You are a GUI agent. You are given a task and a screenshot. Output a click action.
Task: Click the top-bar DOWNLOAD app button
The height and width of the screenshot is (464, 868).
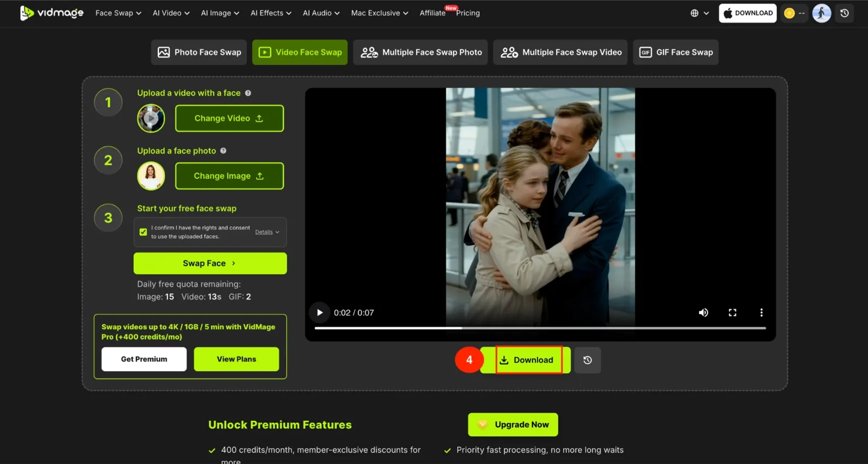[x=748, y=13]
